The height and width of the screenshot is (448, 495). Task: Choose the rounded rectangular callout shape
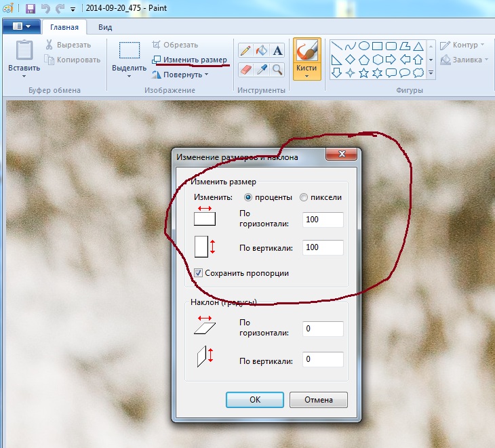point(391,73)
